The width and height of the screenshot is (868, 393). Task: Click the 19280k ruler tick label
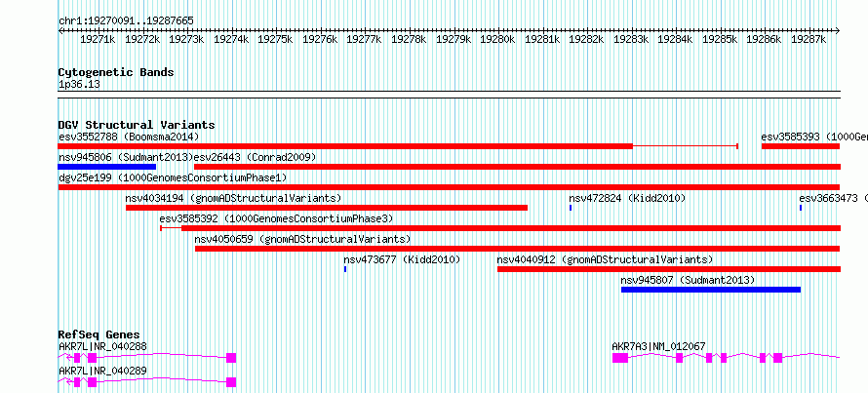(x=497, y=40)
